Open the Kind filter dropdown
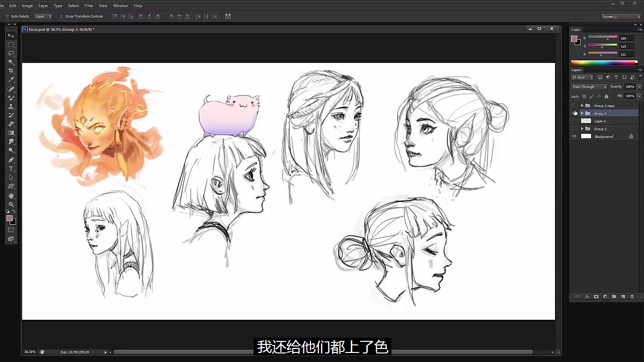Image resolution: width=644 pixels, height=362 pixels. click(x=582, y=77)
